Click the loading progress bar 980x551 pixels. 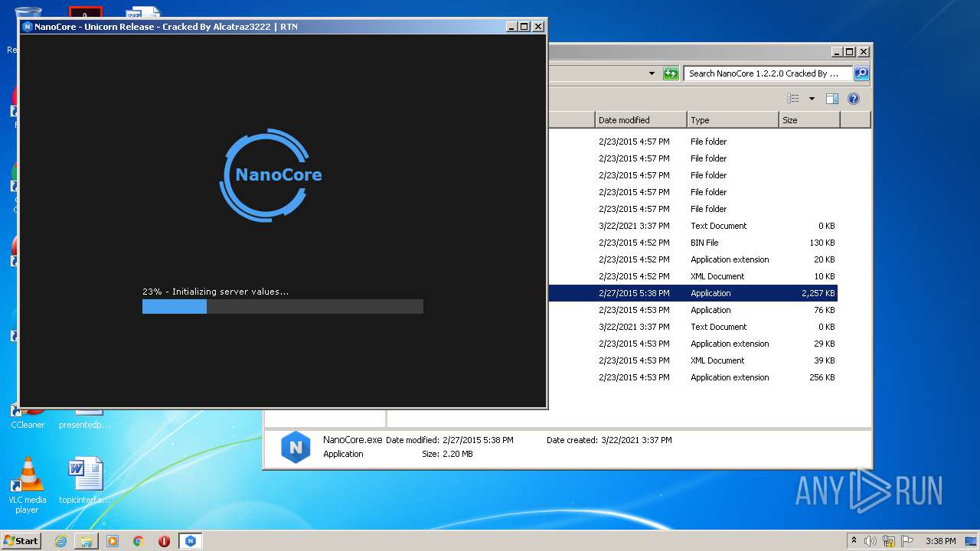tap(283, 306)
